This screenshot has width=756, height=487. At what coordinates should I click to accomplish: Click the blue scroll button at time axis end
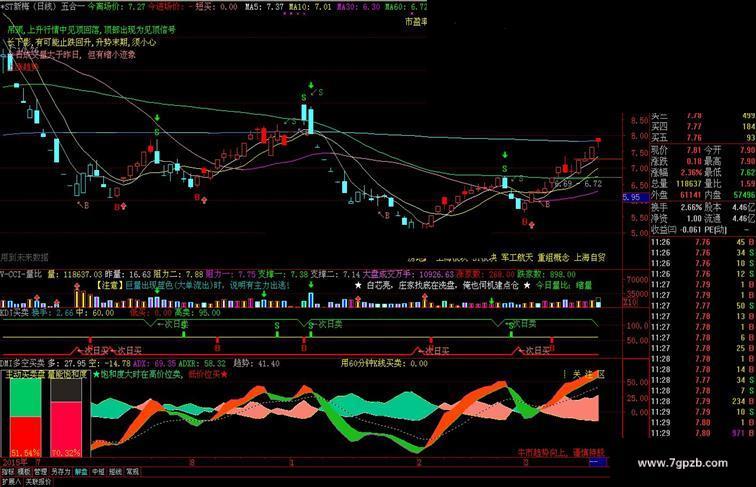598,463
